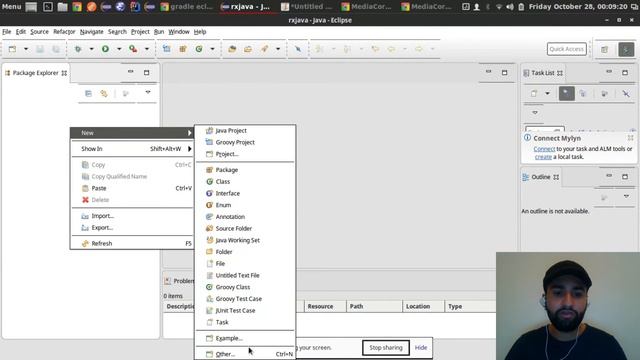The width and height of the screenshot is (640, 360).
Task: Choose Paste in the context menu
Action: (x=131, y=189)
